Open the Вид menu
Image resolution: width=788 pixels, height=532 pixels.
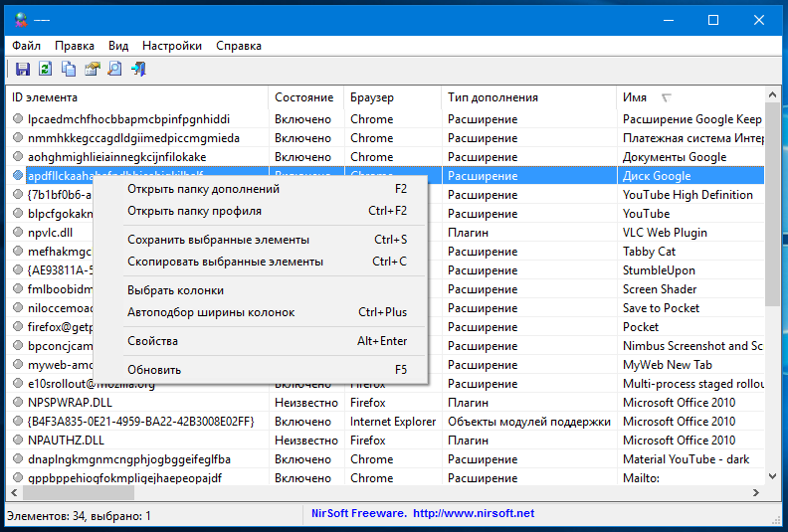point(118,46)
